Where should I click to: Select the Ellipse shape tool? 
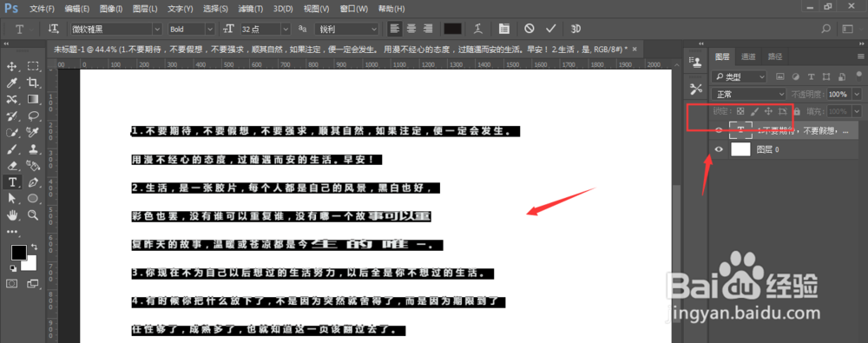coord(33,198)
